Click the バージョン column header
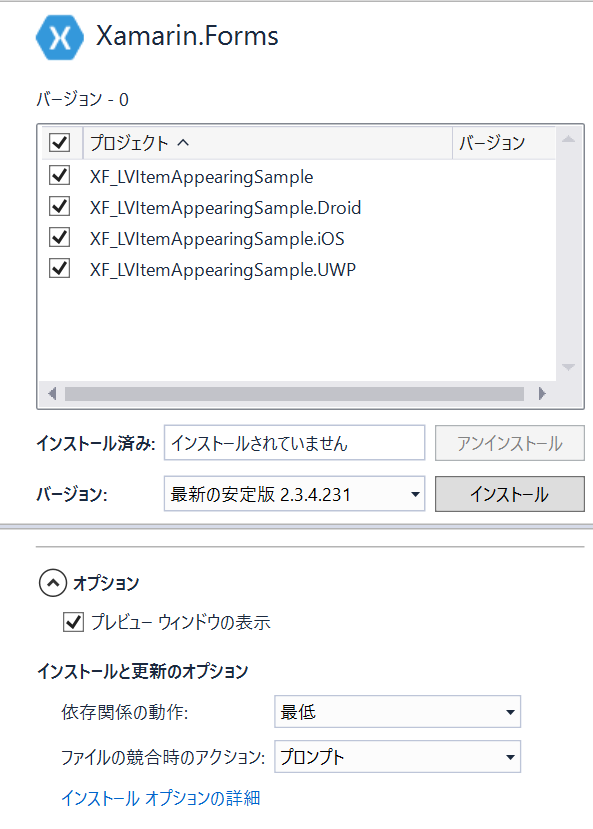This screenshot has height=829, width=593. pyautogui.click(x=504, y=143)
